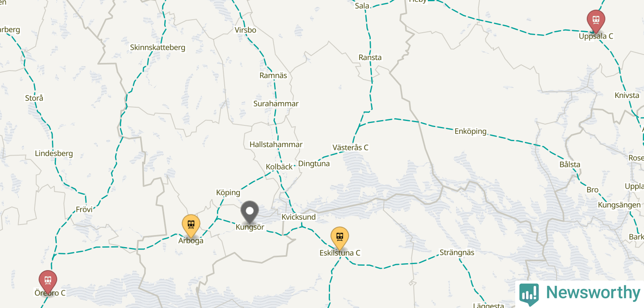Viewport: 644px width, 308px height.
Task: Click the Bålsta label on the map
Action: [570, 164]
